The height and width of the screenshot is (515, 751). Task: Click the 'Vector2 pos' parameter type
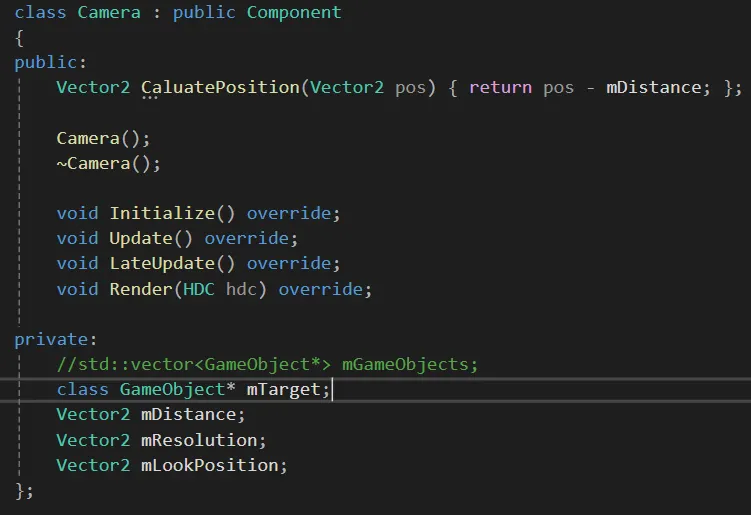point(347,88)
